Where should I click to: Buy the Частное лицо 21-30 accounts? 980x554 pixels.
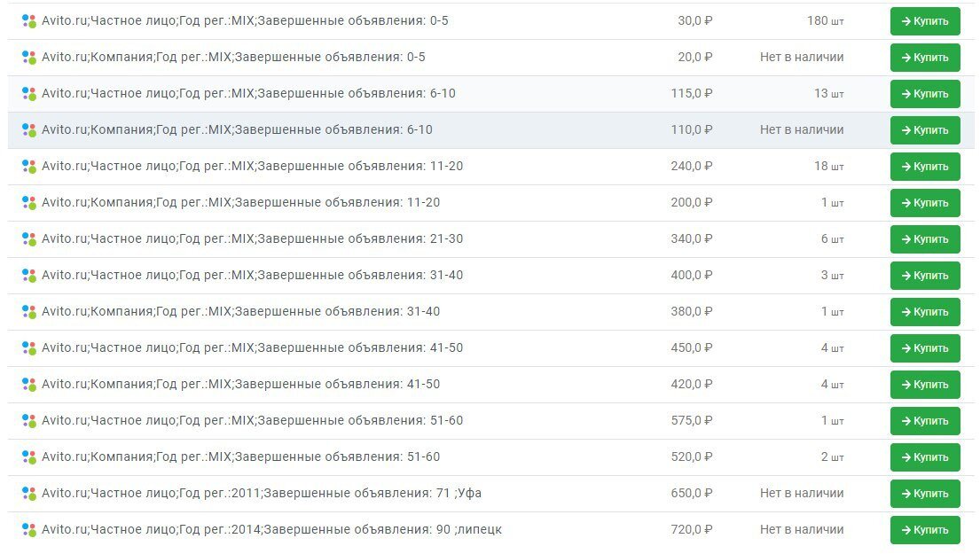pyautogui.click(x=925, y=239)
